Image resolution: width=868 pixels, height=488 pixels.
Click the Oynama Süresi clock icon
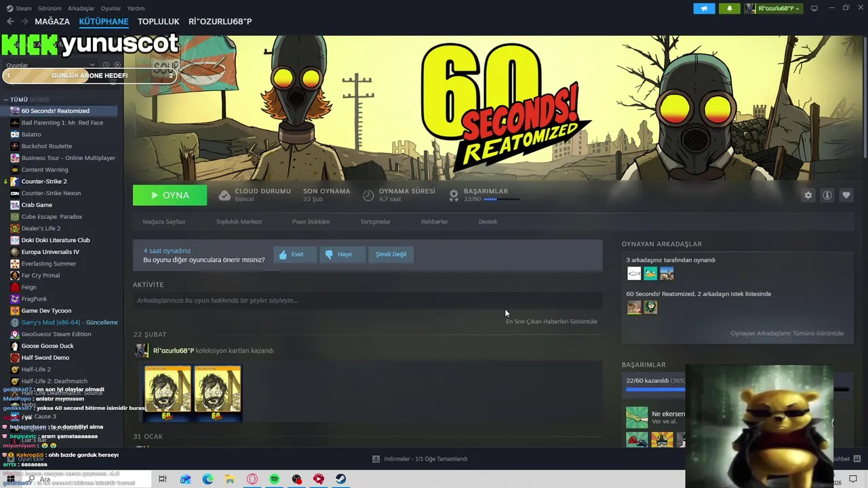pos(368,195)
